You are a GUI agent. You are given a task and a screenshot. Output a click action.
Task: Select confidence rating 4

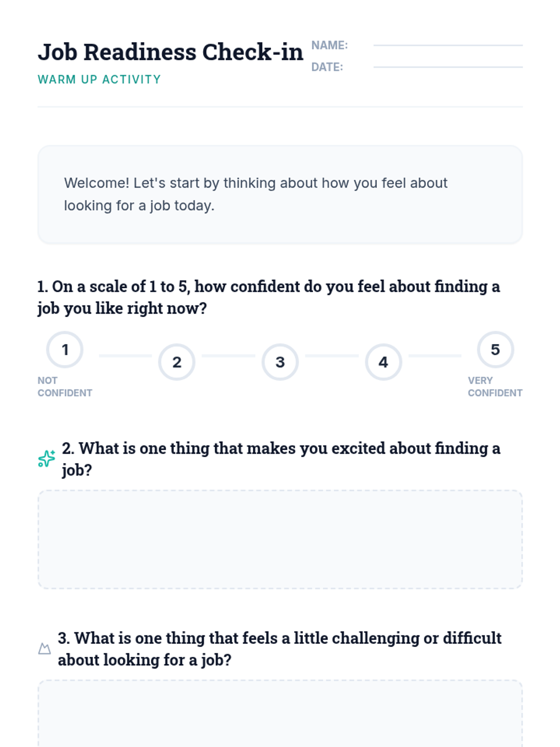pyautogui.click(x=383, y=362)
